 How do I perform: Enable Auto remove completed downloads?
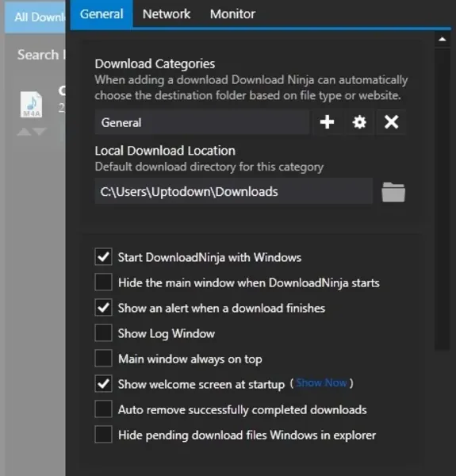click(x=103, y=409)
